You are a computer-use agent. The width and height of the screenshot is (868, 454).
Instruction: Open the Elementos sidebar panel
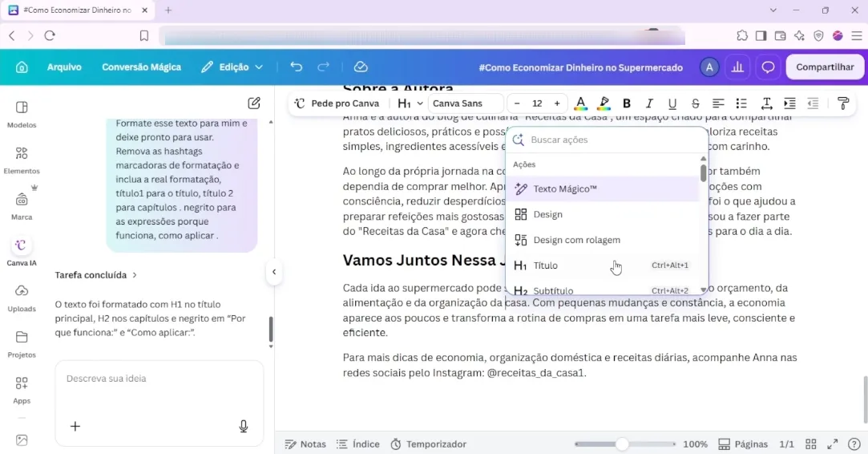pos(22,160)
